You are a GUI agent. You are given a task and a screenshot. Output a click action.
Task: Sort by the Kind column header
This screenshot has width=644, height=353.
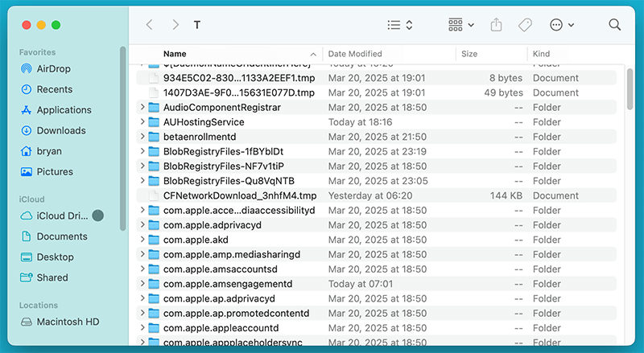tap(541, 54)
